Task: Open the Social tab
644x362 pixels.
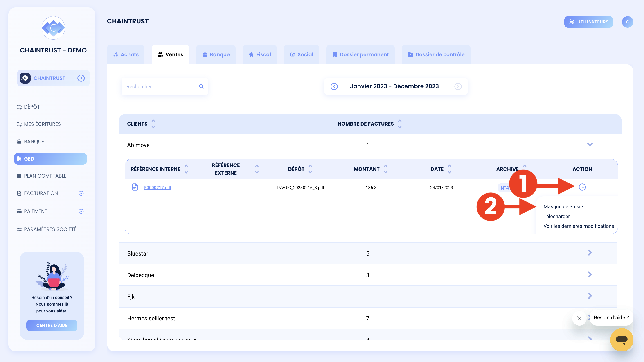Action: coord(302,54)
